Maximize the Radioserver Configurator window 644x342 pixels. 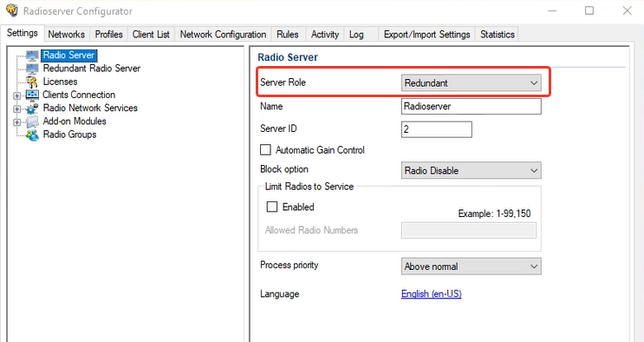(x=589, y=10)
